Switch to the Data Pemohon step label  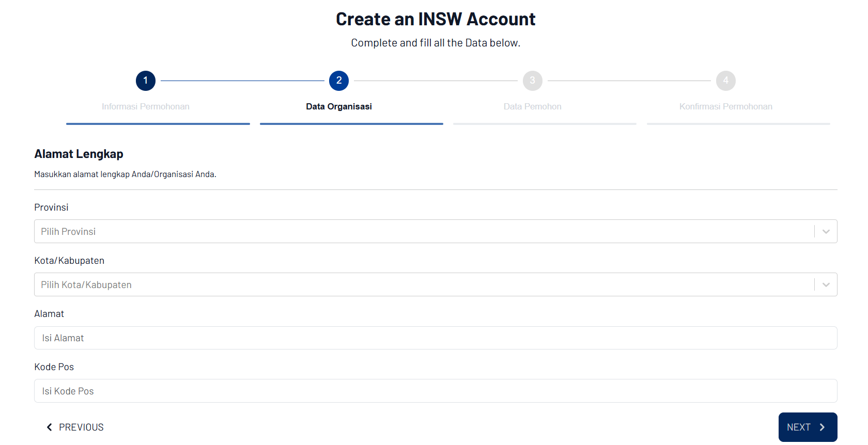[x=532, y=106]
